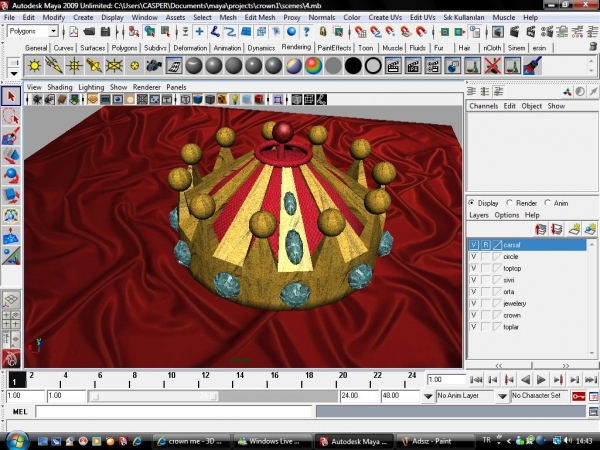
Task: Switch to the PaintEffects shelf tab
Action: coord(334,48)
